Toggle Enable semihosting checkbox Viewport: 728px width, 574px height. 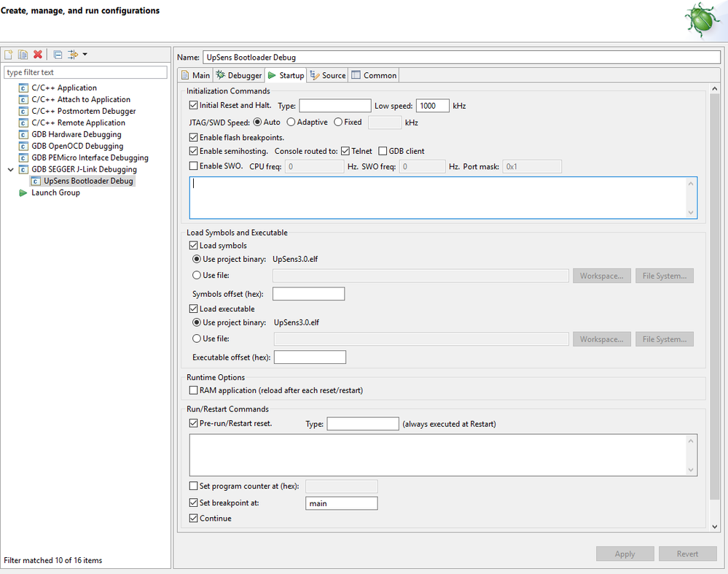[194, 151]
